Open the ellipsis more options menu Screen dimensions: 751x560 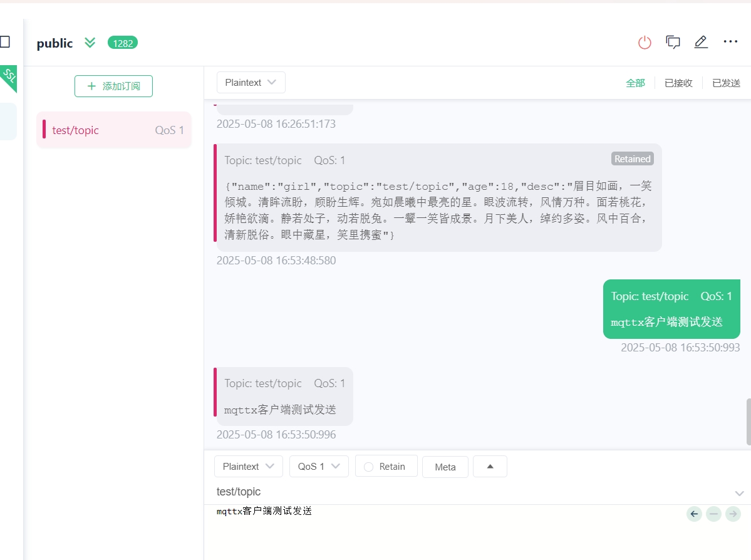point(730,42)
